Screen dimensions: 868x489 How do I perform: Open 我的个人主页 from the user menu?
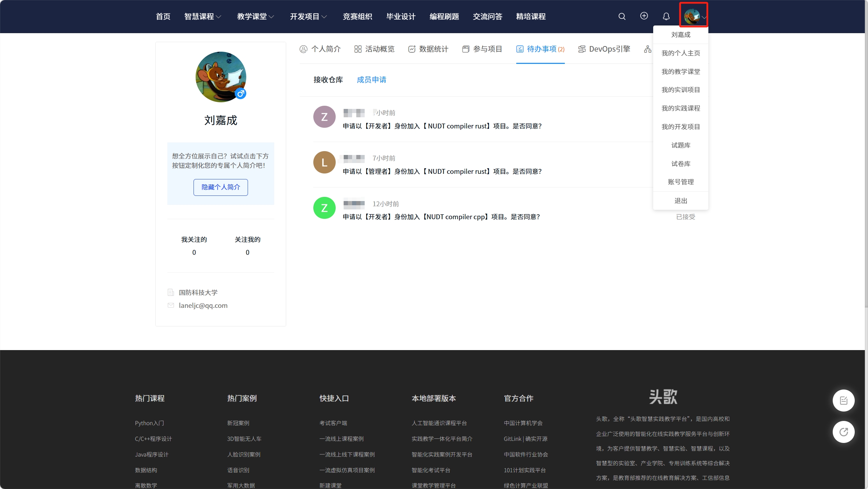click(x=680, y=53)
